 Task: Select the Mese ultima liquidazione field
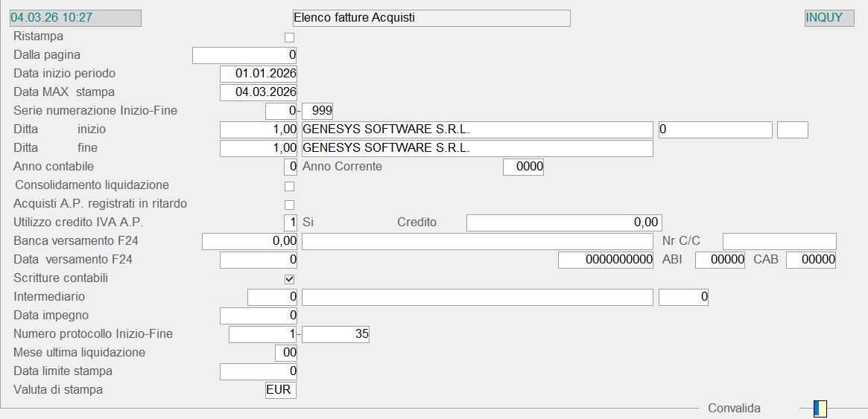pos(286,353)
